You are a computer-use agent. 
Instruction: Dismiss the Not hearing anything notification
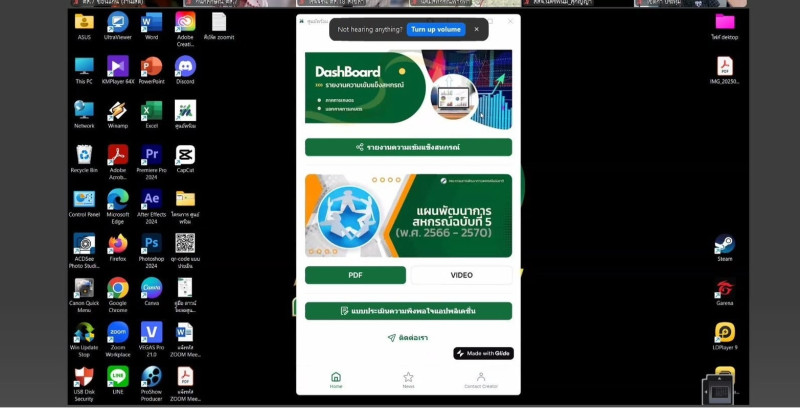pyautogui.click(x=476, y=30)
